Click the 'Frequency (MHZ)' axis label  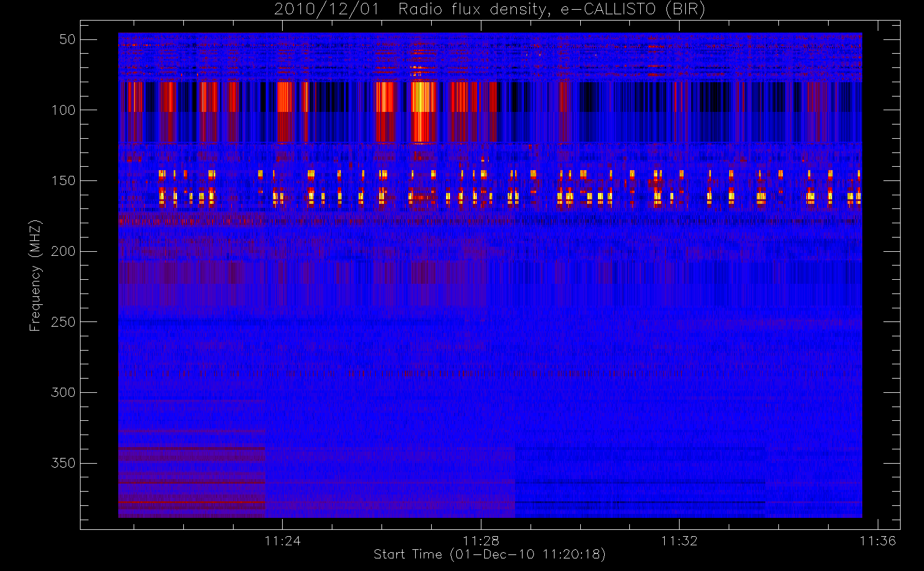(35, 275)
